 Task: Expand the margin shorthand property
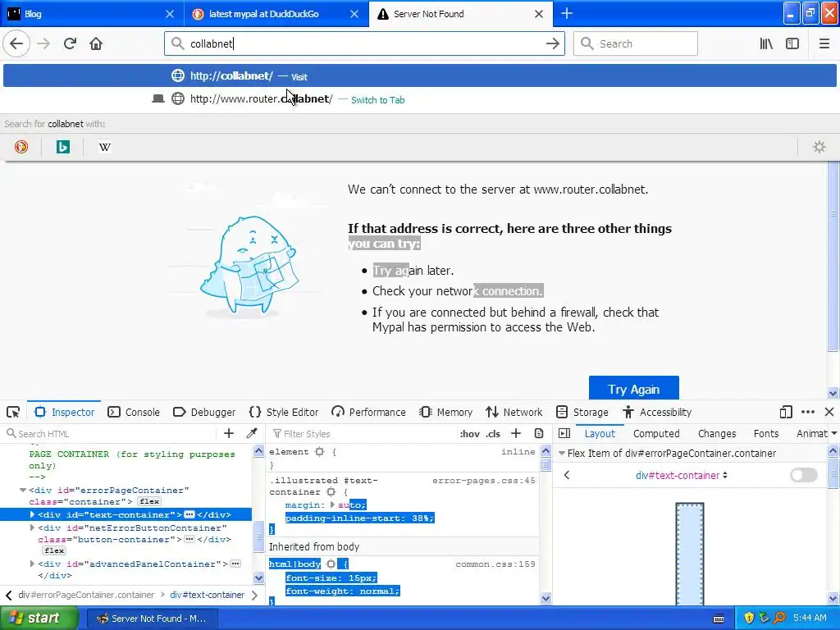pos(332,504)
